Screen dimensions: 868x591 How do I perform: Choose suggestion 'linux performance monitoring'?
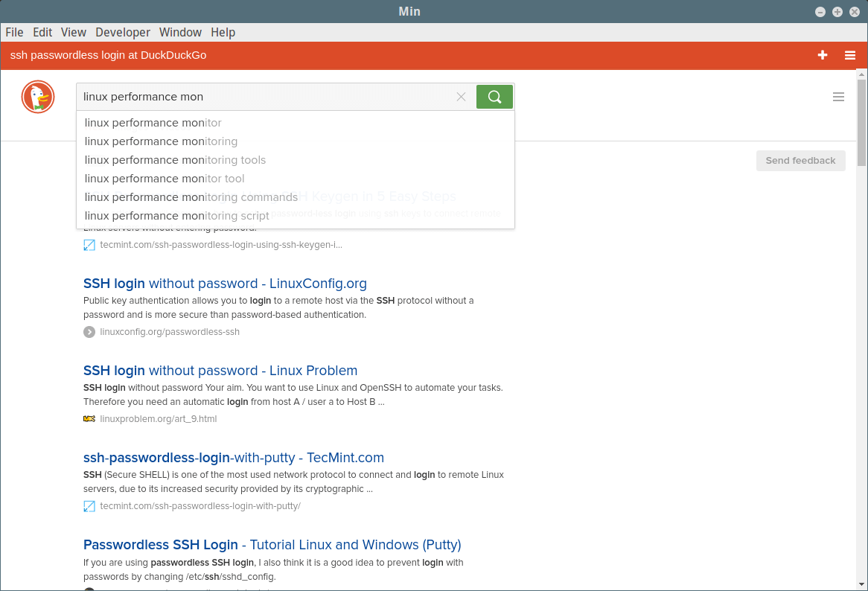click(295, 141)
